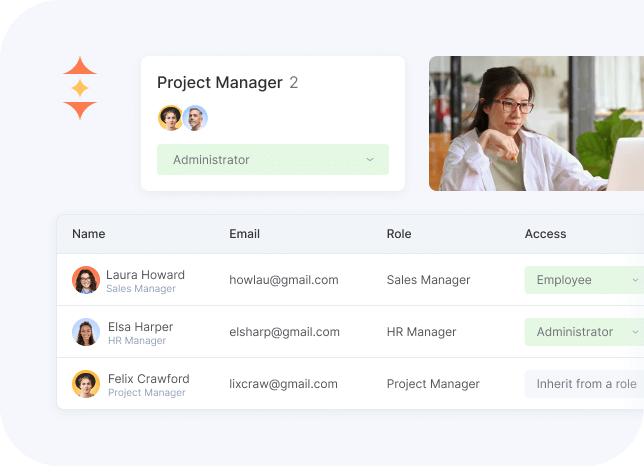Sort by the Name column header
This screenshot has width=644, height=466.
[x=89, y=234]
